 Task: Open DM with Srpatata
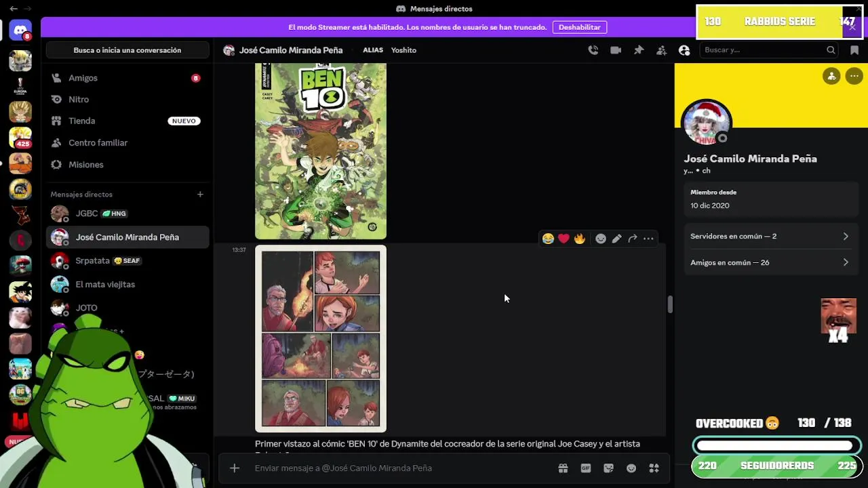pyautogui.click(x=127, y=261)
